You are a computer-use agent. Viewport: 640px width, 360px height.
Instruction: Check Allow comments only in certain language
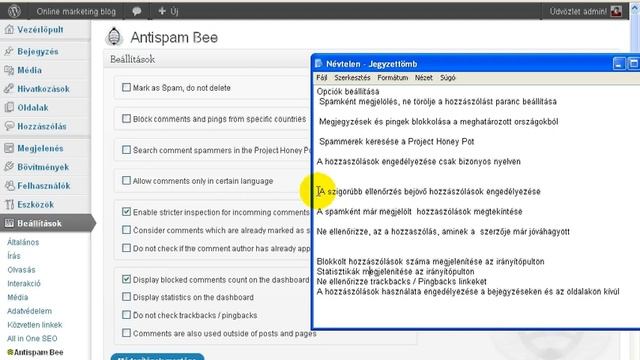126,180
